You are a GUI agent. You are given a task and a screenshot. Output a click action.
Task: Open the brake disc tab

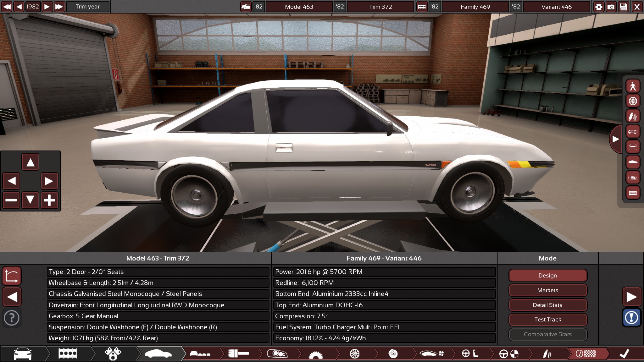[393, 354]
